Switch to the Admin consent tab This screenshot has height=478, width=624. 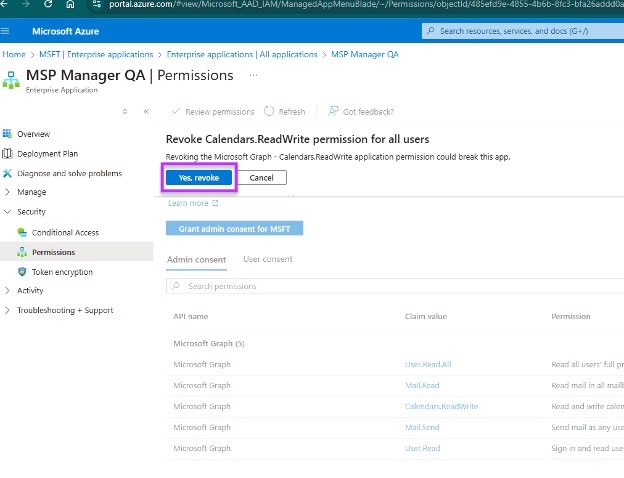point(197,260)
